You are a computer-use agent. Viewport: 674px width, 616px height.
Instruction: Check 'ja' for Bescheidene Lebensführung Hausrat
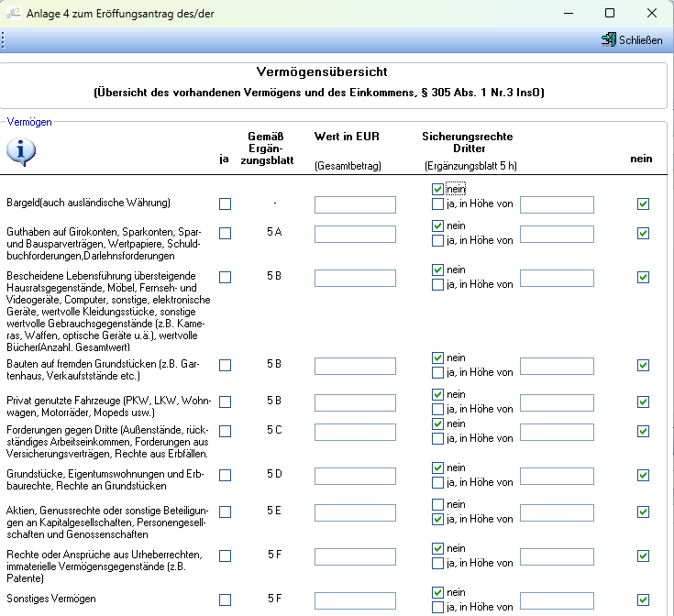point(225,277)
